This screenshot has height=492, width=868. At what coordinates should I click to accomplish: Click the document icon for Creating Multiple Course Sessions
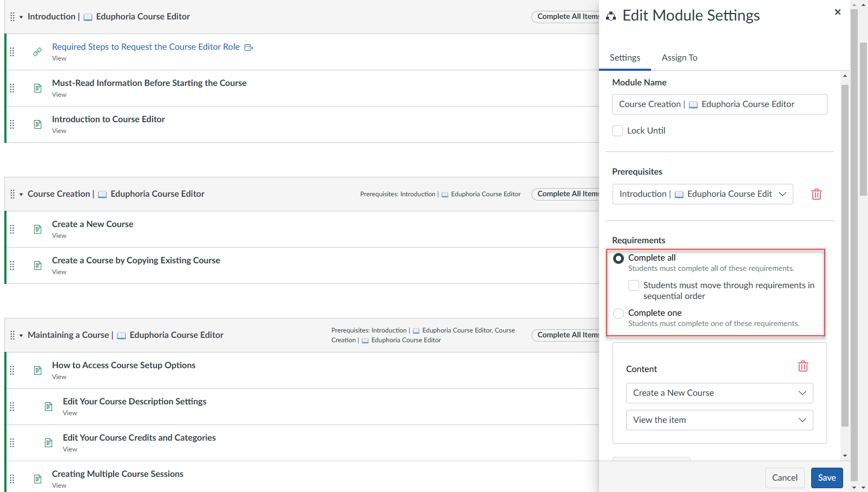(x=37, y=478)
